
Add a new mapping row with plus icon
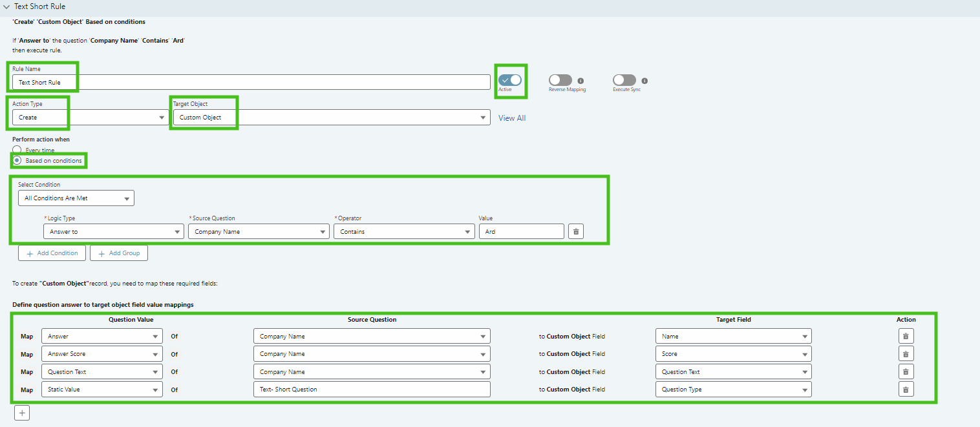(x=22, y=413)
